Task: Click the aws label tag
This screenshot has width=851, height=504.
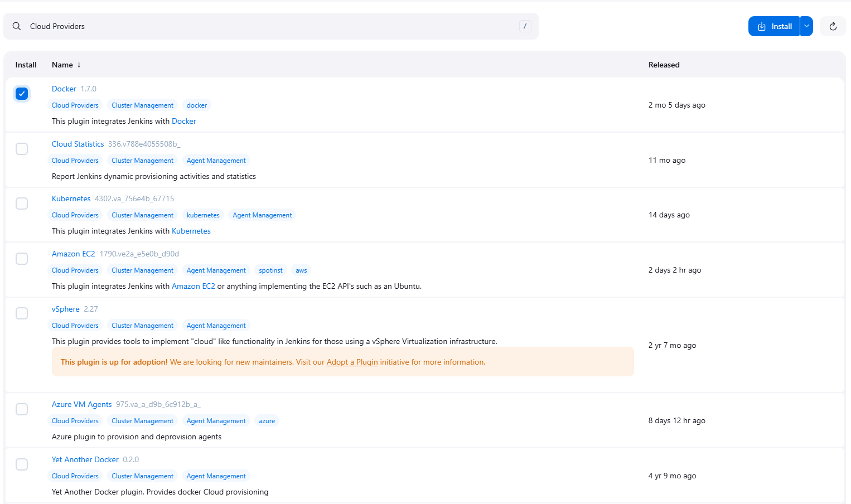Action: (x=301, y=270)
